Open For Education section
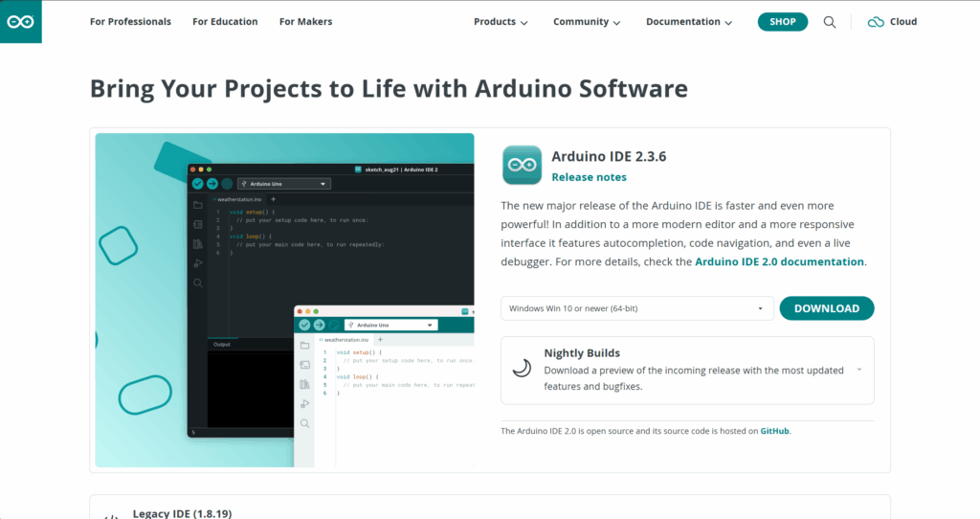Screen dimensions: 980x519 tap(225, 22)
